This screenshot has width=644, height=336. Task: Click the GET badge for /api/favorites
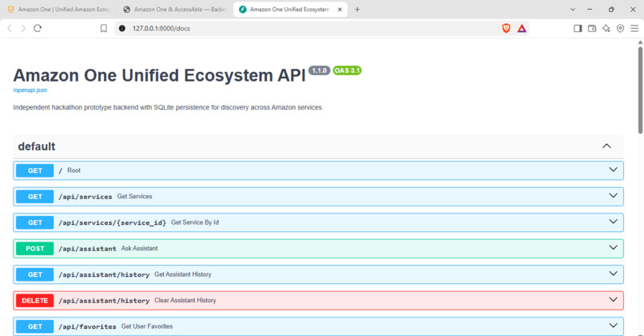(35, 326)
